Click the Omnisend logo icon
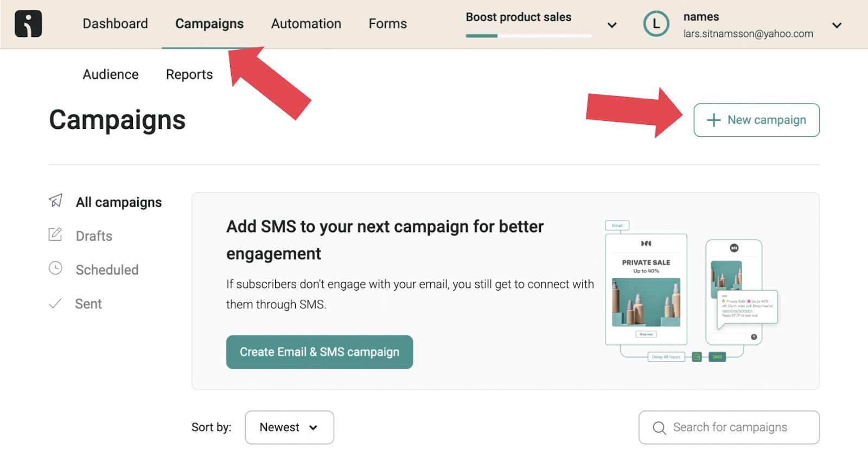This screenshot has width=868, height=469. [x=28, y=23]
